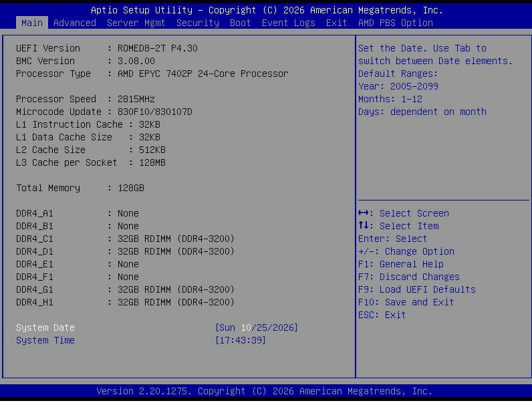
Task: Click the Processor Type label
Action: pyautogui.click(x=53, y=74)
